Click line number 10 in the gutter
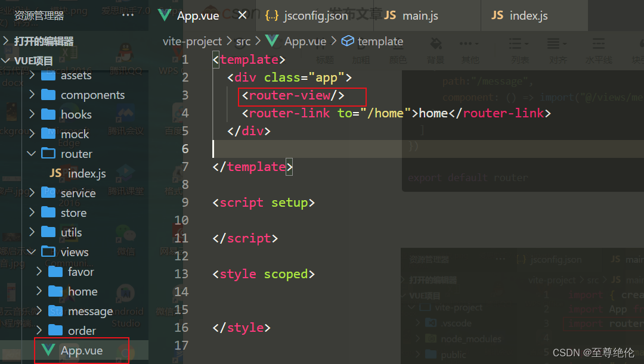644x364 pixels. [x=181, y=220]
